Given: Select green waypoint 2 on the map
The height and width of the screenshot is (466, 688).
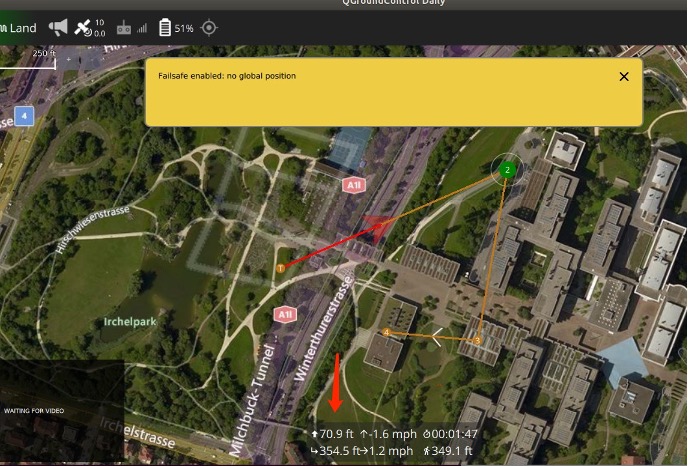Looking at the screenshot, I should click(x=507, y=171).
